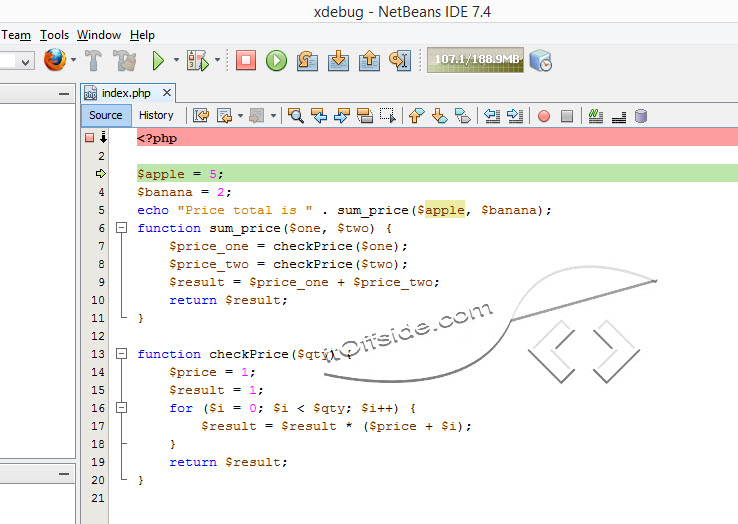738x524 pixels.
Task: Run the project with green play arrow
Action: pos(158,61)
